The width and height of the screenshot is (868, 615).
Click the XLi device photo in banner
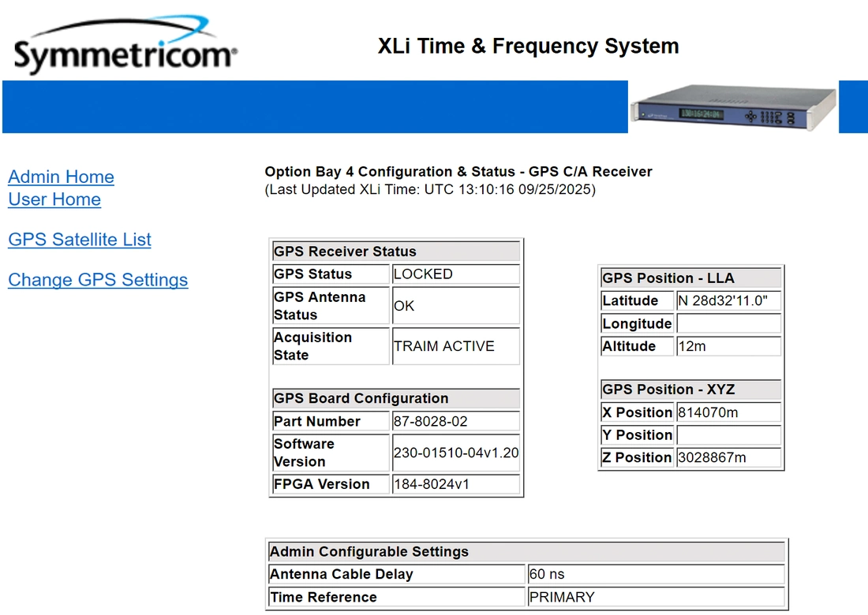point(734,106)
